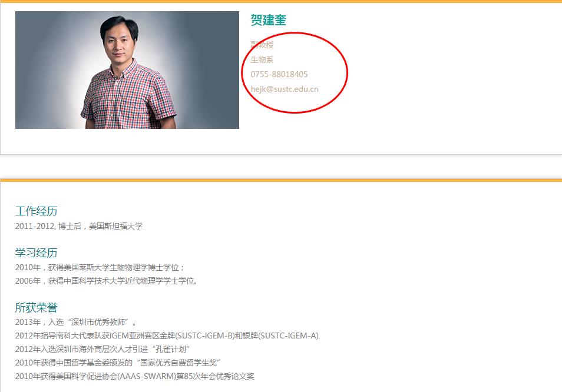Select the 2011-2012 博士后 Stanford entry
The height and width of the screenshot is (392, 562).
pos(79,226)
